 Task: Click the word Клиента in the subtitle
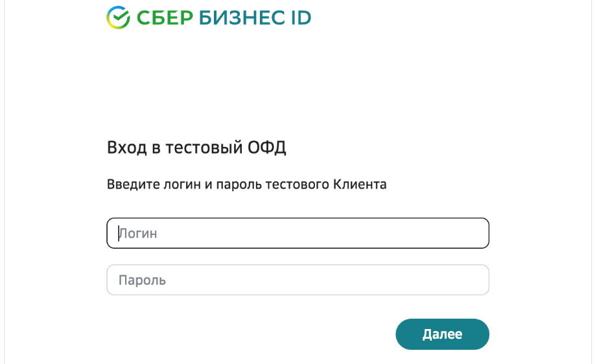click(x=360, y=185)
